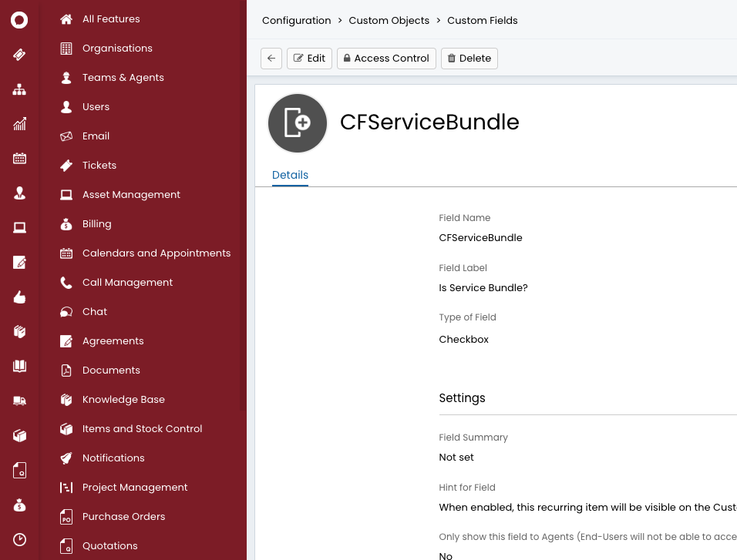Image resolution: width=737 pixels, height=560 pixels.
Task: Edit the CFServiceBundle field
Action: click(309, 59)
